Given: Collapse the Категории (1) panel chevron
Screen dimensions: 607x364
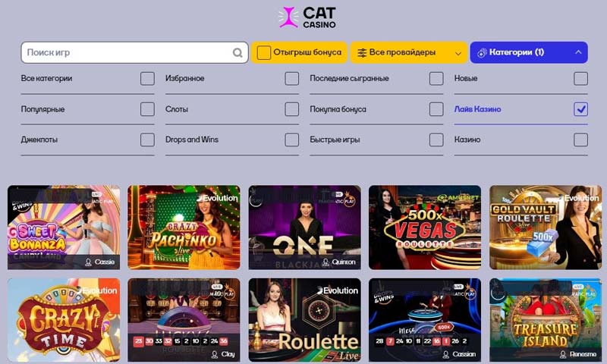Looking at the screenshot, I should coord(578,52).
